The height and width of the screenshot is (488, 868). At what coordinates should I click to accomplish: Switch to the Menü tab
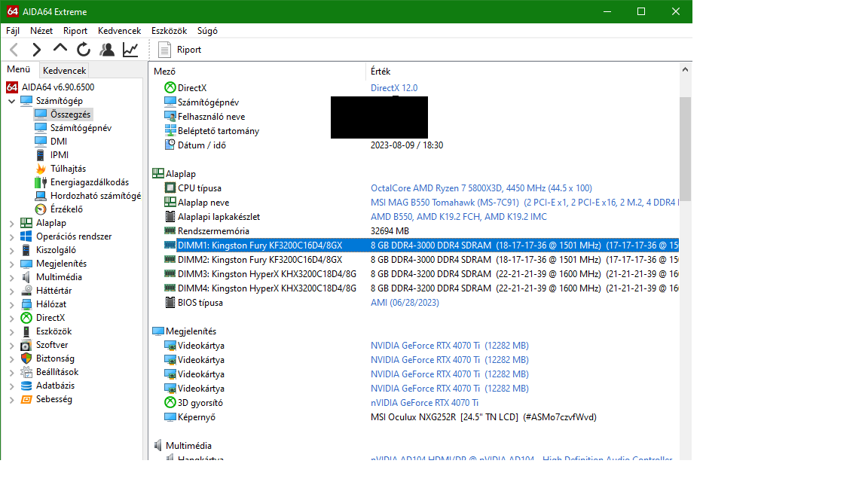(x=18, y=69)
